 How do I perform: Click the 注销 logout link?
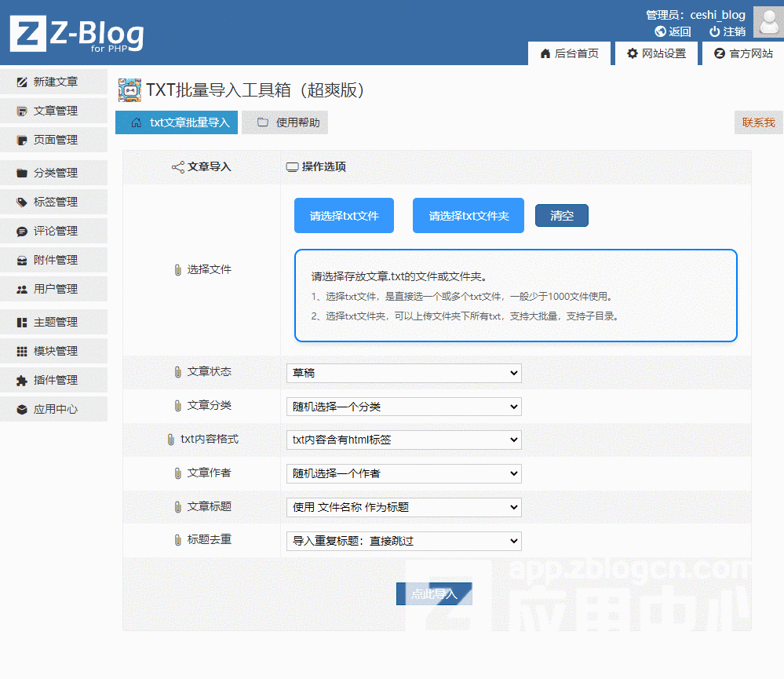(727, 31)
